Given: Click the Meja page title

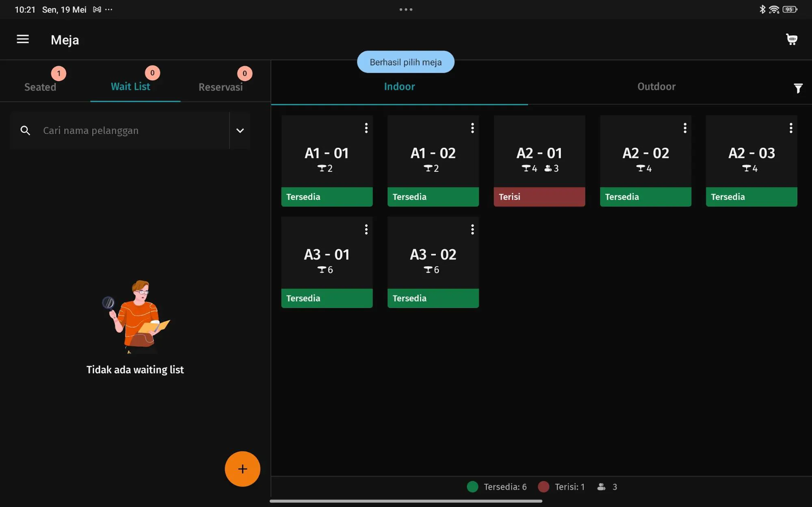Looking at the screenshot, I should tap(65, 40).
